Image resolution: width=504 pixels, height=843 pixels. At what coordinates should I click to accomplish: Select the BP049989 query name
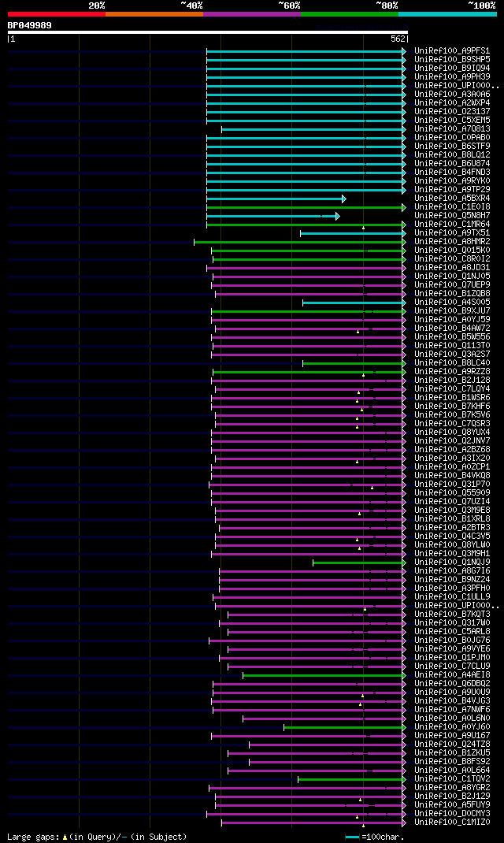click(x=30, y=25)
